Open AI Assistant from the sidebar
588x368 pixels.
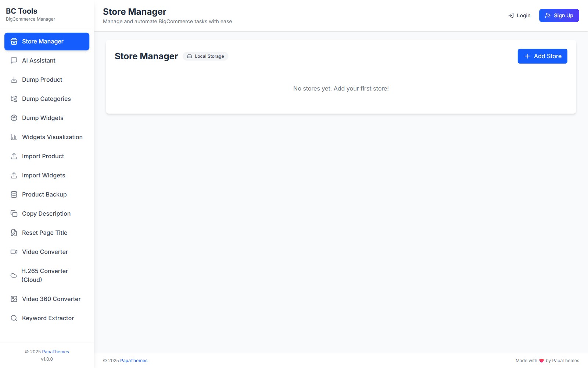coord(47,61)
